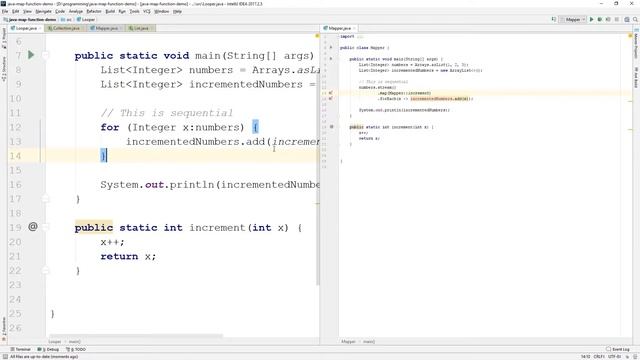
Task: Click the inspector icon at status bar end
Action: tap(635, 356)
